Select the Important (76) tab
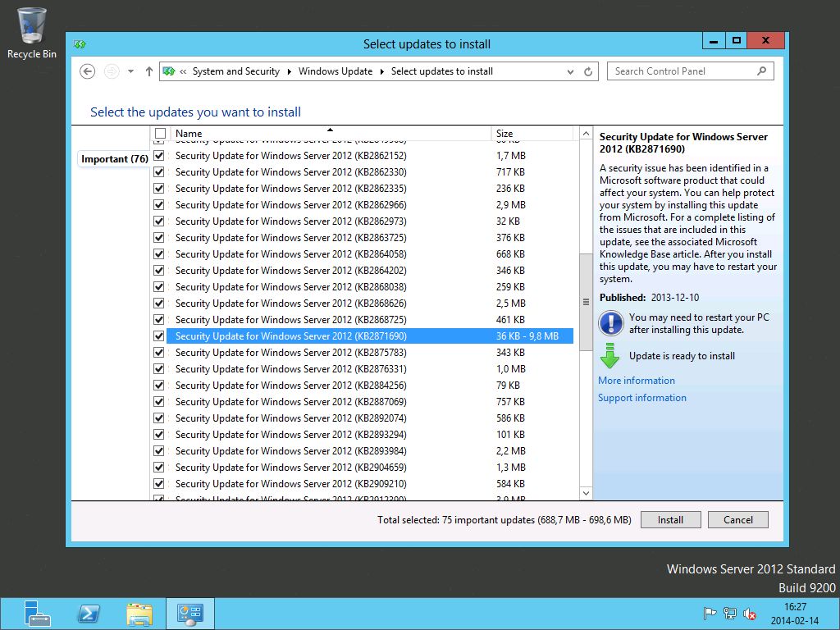Screen dimensions: 840x630 pos(115,159)
